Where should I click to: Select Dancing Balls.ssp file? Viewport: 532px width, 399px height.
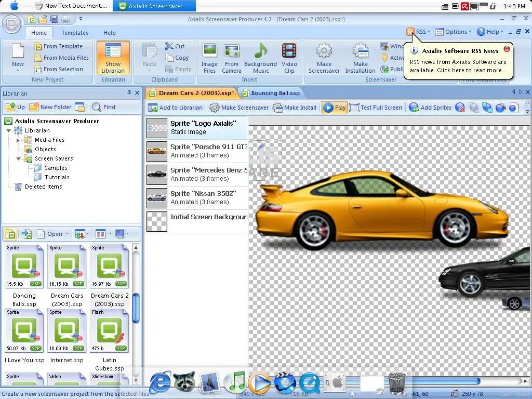tap(24, 275)
